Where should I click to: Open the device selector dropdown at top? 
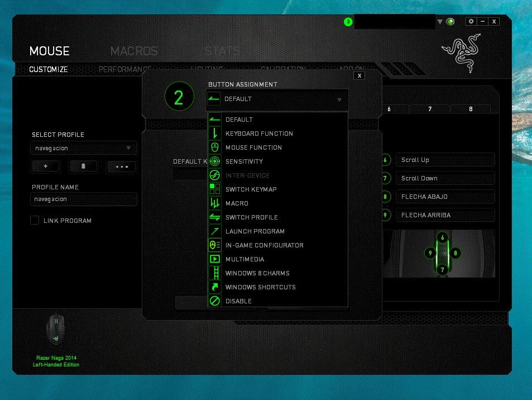pyautogui.click(x=439, y=21)
